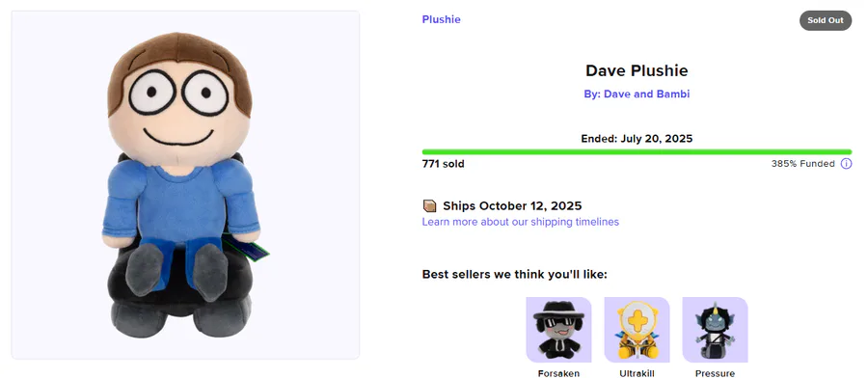This screenshot has width=868, height=378.
Task: Click the green funding progress bar
Action: (637, 151)
